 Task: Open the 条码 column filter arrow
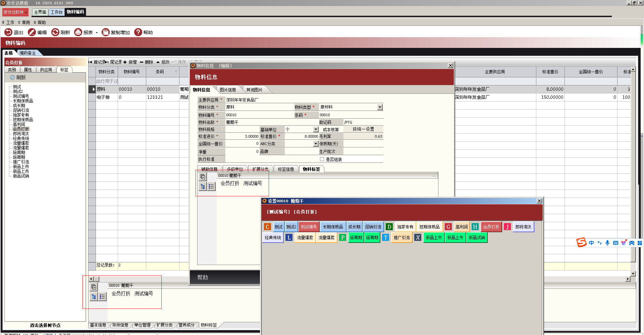pos(176,72)
